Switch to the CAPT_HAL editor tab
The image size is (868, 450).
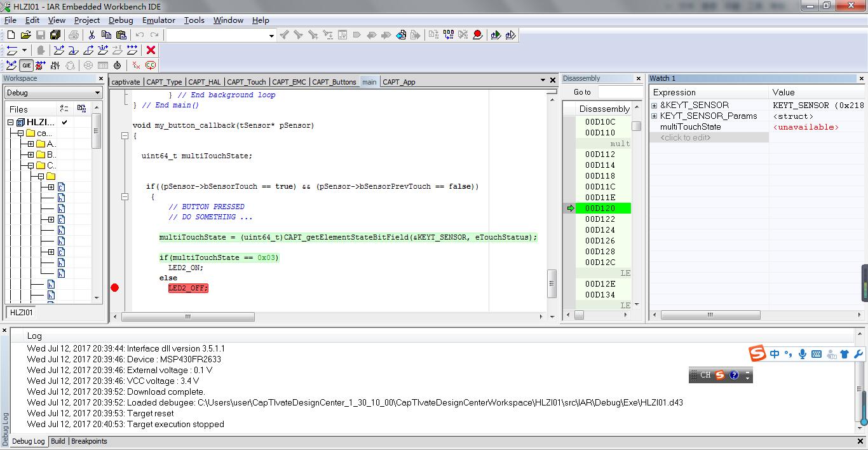(205, 82)
